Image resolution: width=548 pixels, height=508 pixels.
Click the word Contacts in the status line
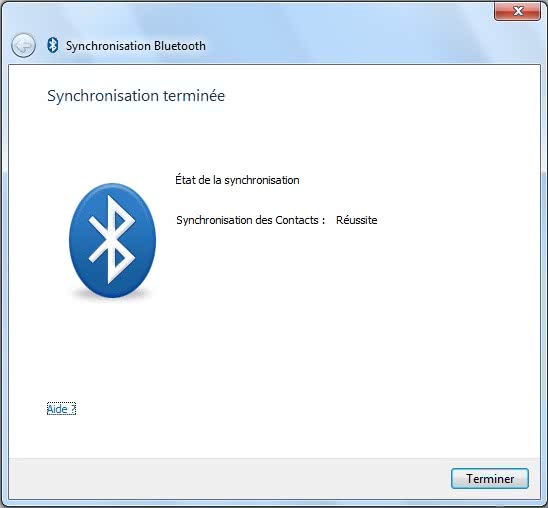click(x=297, y=220)
